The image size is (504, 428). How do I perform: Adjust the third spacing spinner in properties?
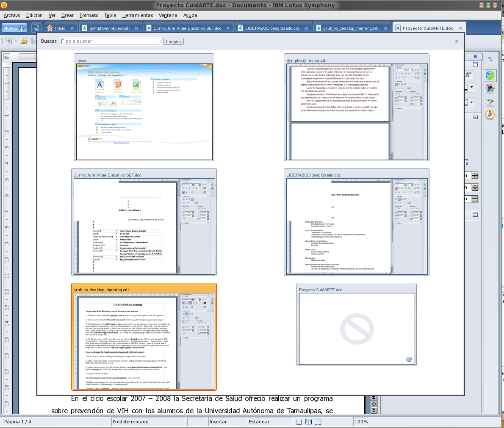(475, 199)
